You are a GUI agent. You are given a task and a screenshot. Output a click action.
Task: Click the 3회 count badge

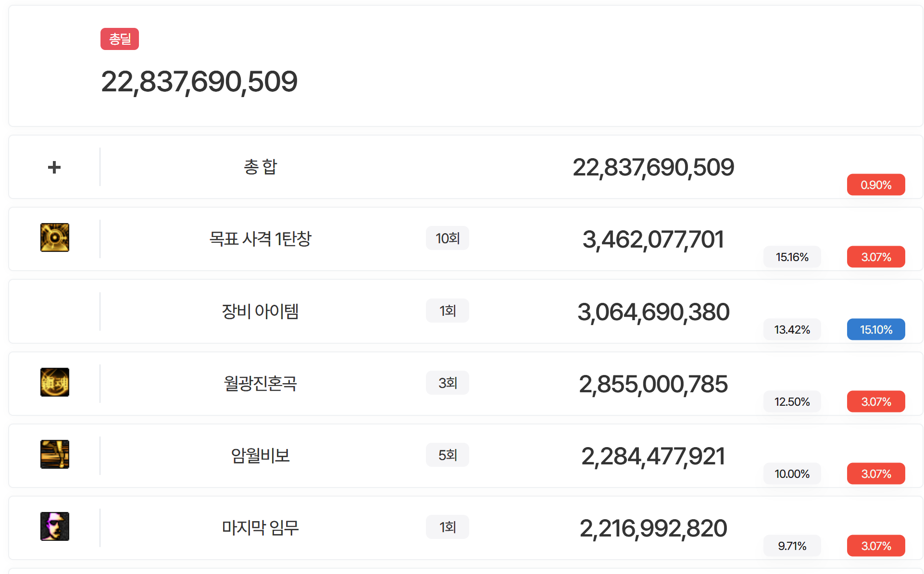pyautogui.click(x=448, y=383)
